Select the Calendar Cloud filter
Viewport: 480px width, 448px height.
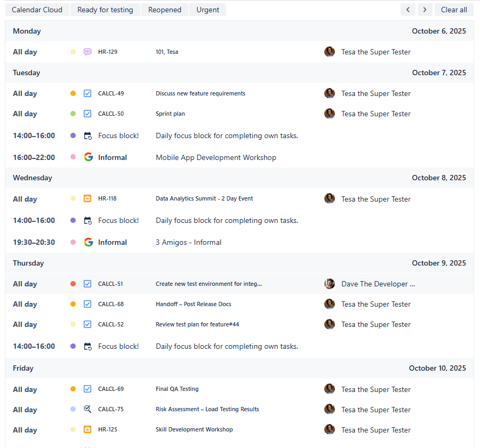37,10
